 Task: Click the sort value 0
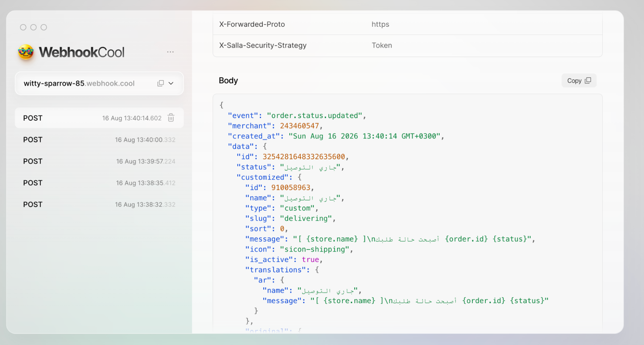[282, 229]
